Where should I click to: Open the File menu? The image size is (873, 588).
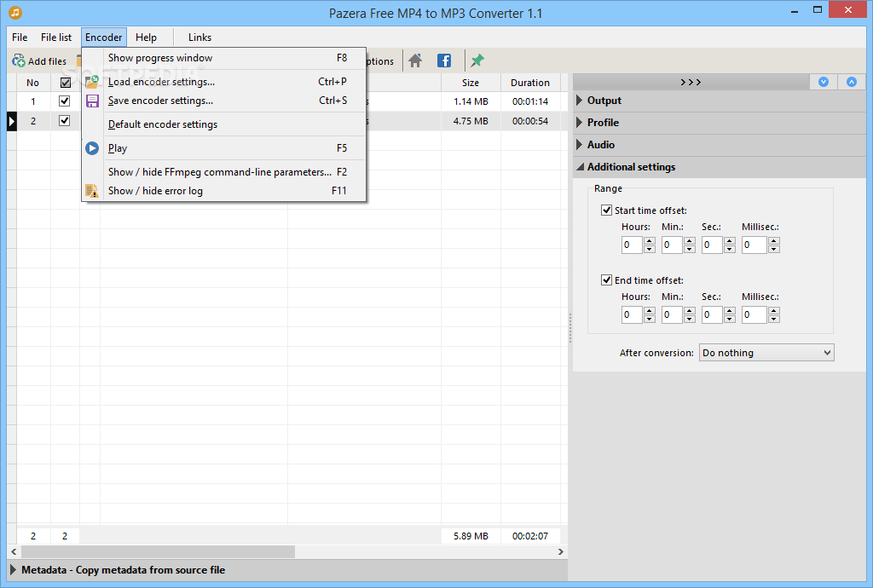[x=20, y=37]
